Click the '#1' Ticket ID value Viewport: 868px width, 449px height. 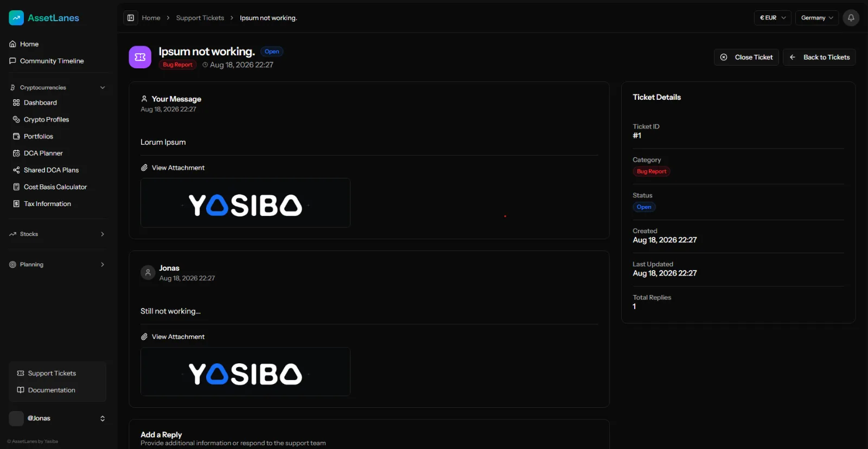click(637, 136)
